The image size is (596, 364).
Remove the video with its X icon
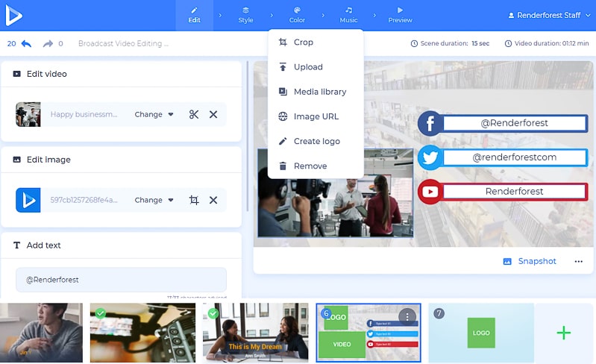coord(213,114)
